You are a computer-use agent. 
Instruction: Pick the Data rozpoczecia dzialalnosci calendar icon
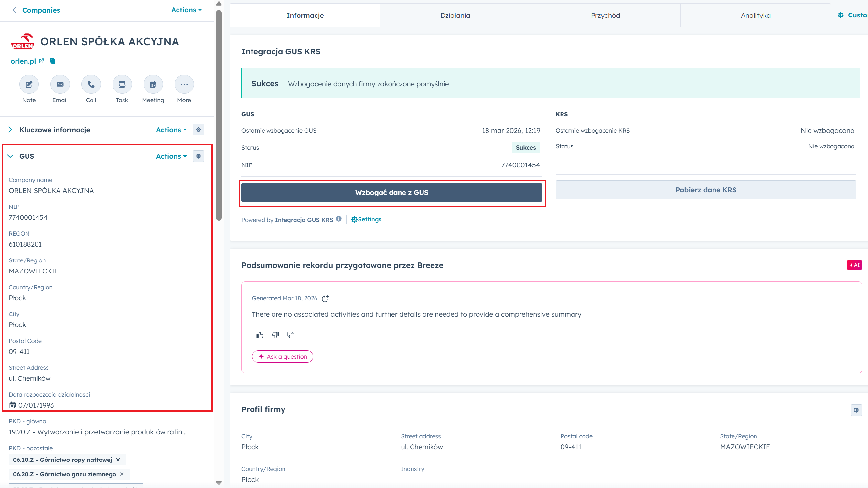point(13,405)
